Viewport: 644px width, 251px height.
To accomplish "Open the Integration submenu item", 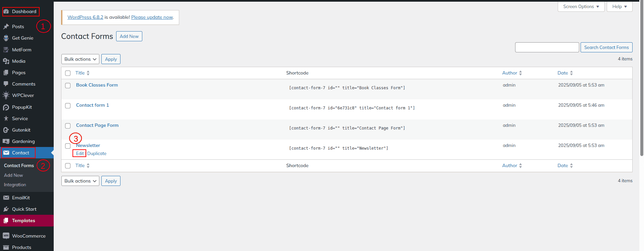I will tap(15, 185).
